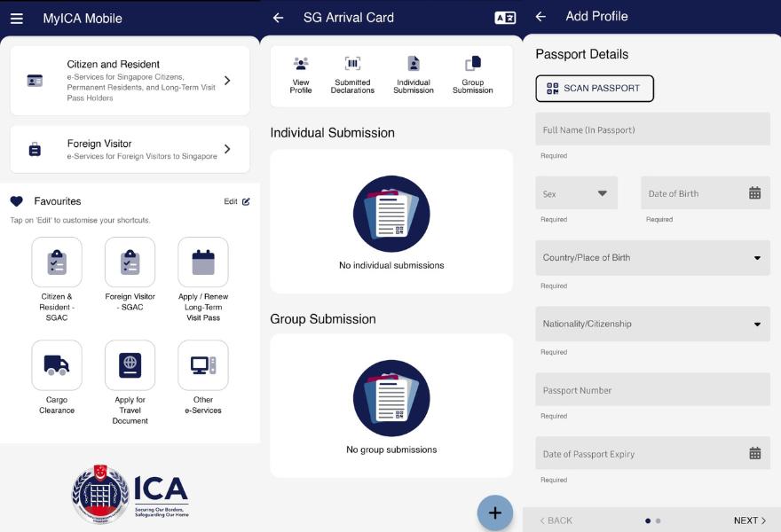781x532 pixels.
Task: Click the 'Passport Details' heading
Action: 582,54
